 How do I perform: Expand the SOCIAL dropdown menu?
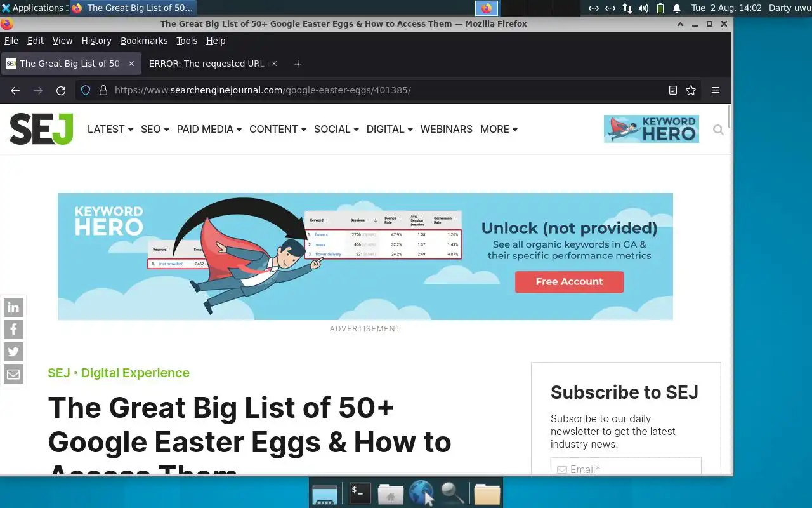[336, 129]
